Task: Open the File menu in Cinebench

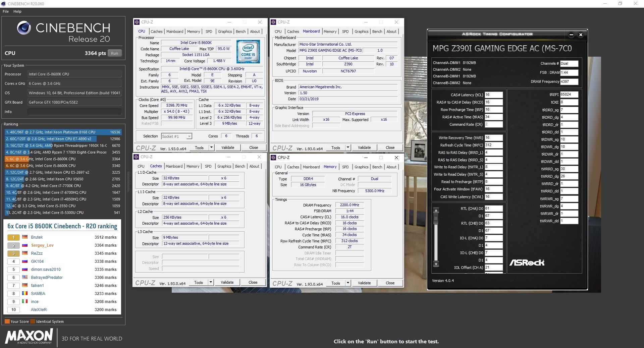Action: 6,11
